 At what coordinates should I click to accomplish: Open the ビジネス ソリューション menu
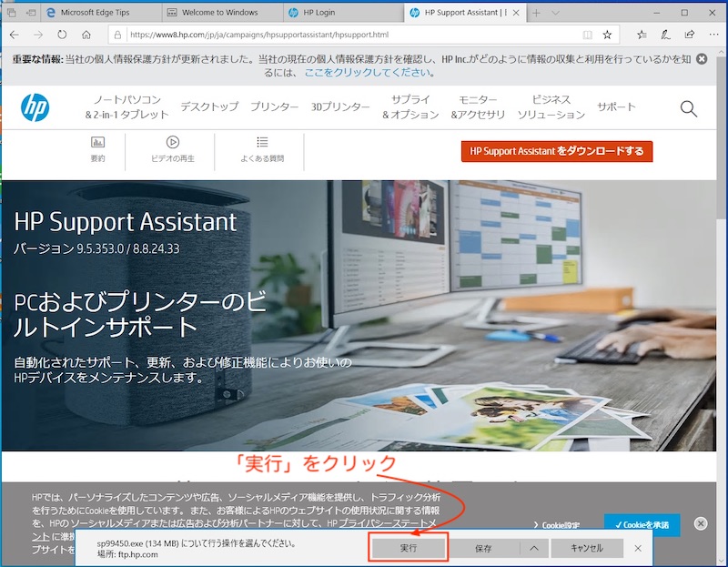point(551,107)
